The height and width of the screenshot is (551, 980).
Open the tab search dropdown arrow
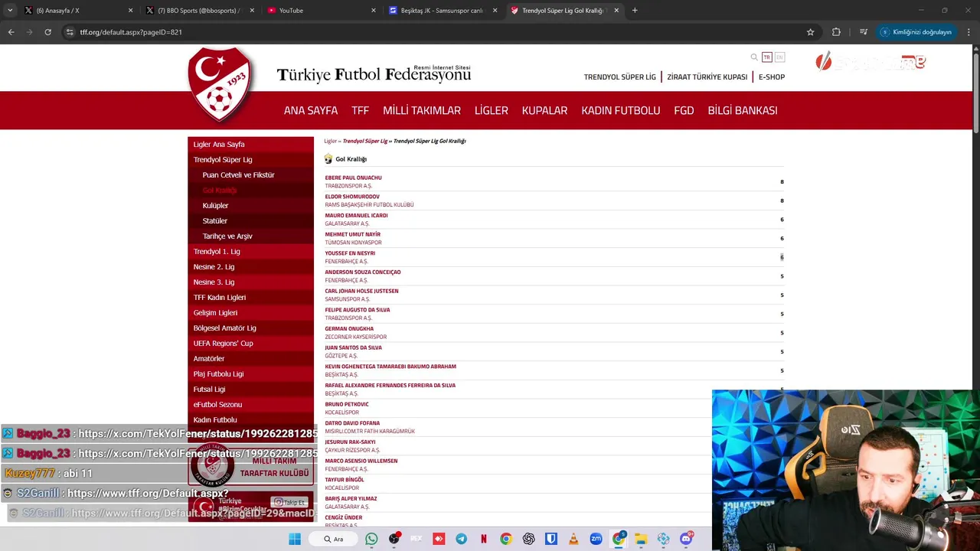10,11
